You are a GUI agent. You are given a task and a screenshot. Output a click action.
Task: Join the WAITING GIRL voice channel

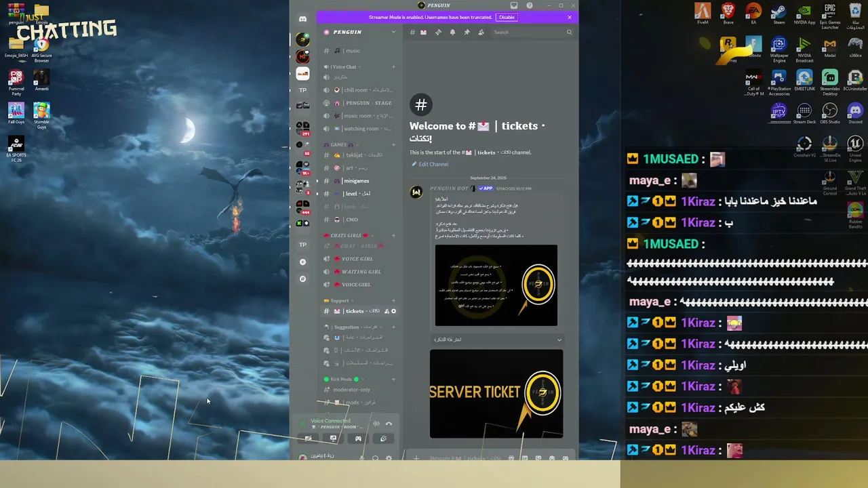[x=359, y=272]
